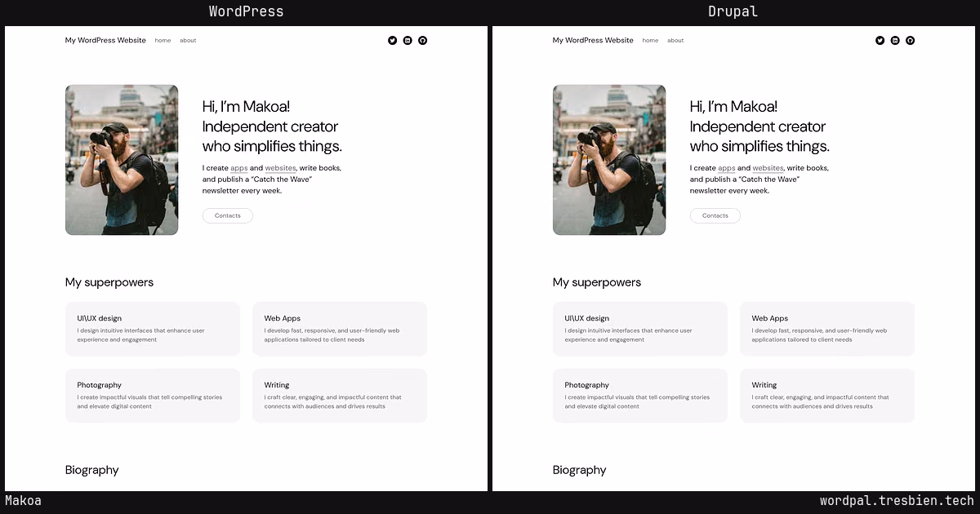The width and height of the screenshot is (980, 514).
Task: Go to home in WordPress panel nav
Action: tap(163, 40)
